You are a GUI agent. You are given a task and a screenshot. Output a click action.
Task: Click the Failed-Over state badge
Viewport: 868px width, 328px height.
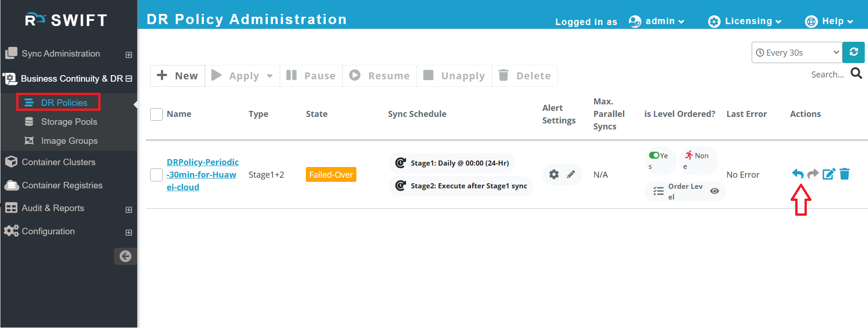click(331, 174)
